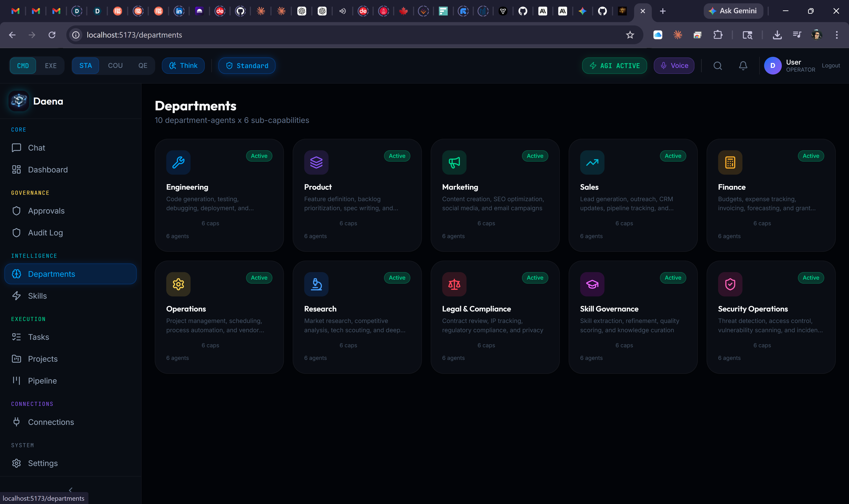Image resolution: width=849 pixels, height=504 pixels.
Task: Toggle Voice input on
Action: 674,66
